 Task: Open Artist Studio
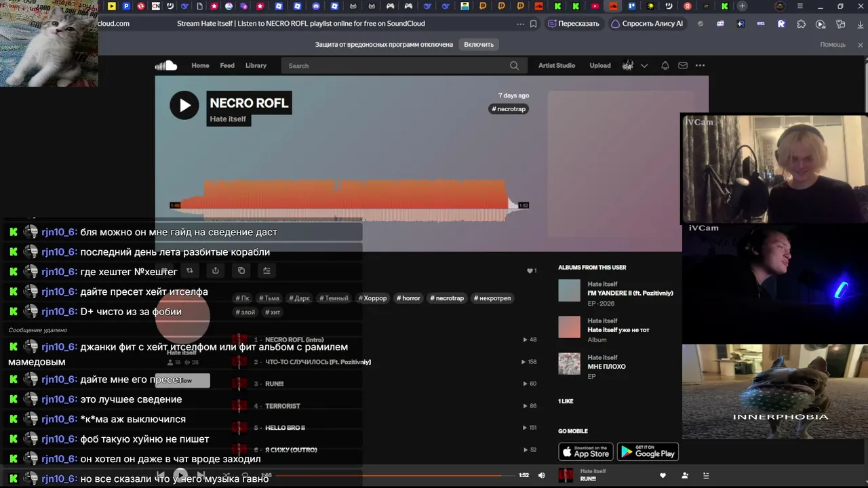pyautogui.click(x=557, y=66)
